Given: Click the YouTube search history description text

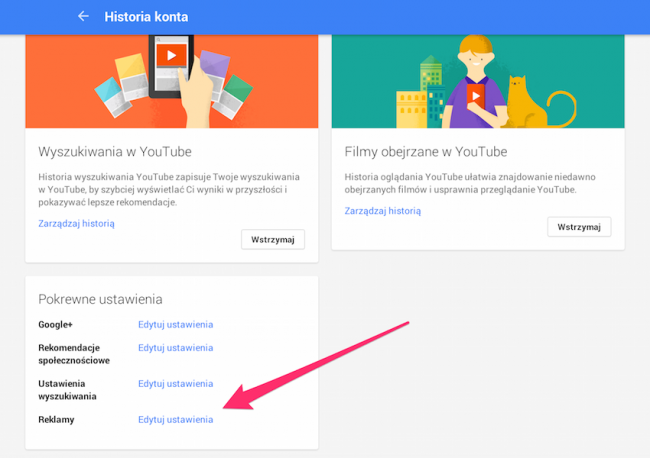Looking at the screenshot, I should (169, 189).
